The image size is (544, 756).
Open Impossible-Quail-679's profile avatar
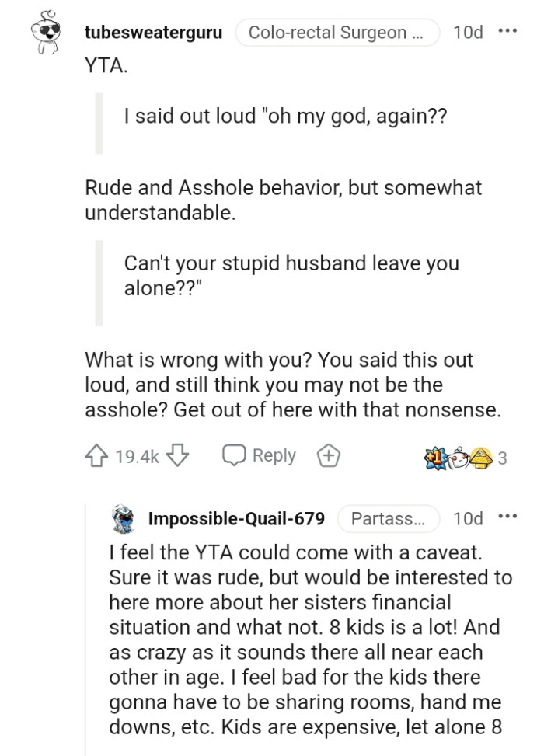124,518
